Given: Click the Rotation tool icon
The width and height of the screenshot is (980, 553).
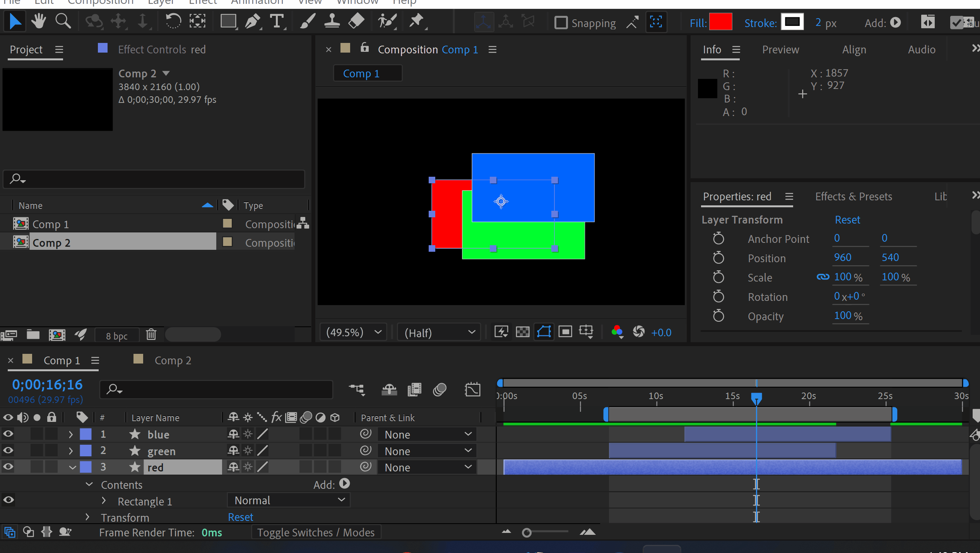Looking at the screenshot, I should (x=173, y=21).
